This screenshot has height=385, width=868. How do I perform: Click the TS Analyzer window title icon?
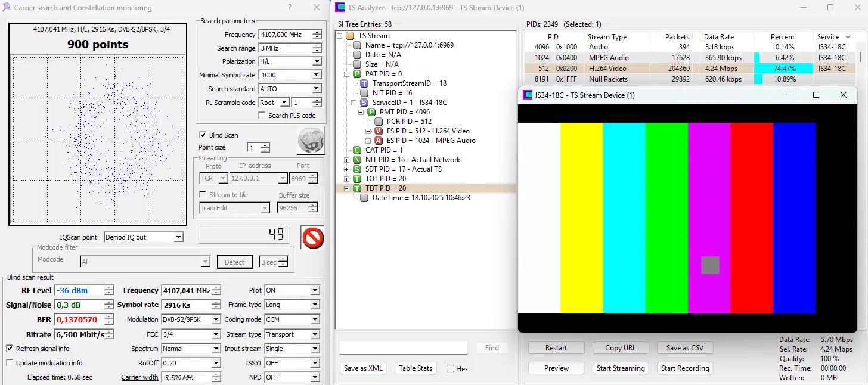[340, 8]
